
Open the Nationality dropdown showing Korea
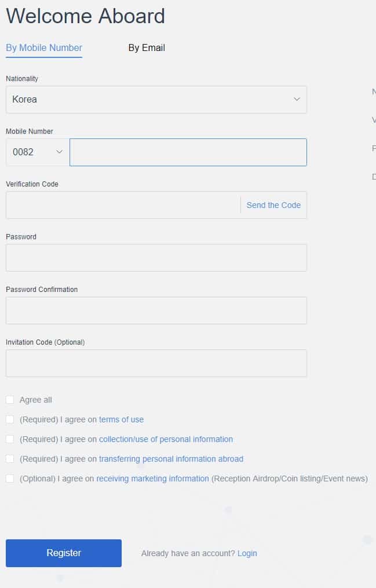(156, 100)
